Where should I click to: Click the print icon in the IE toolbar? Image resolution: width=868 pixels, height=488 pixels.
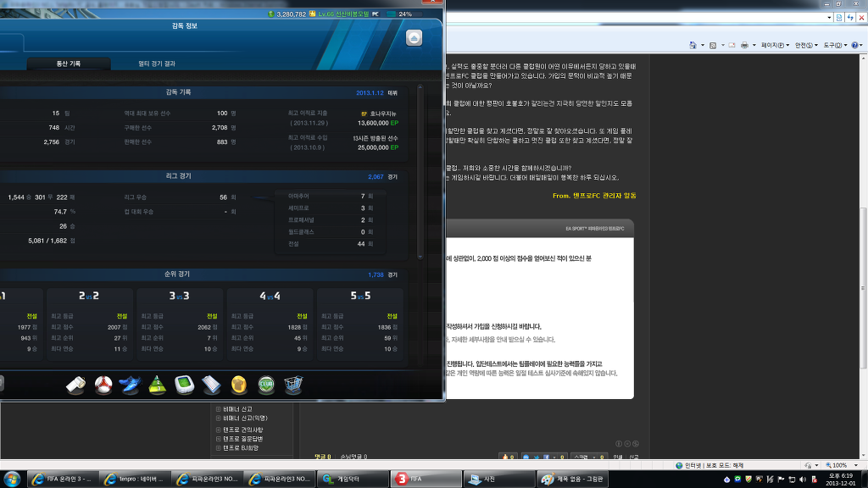click(744, 46)
